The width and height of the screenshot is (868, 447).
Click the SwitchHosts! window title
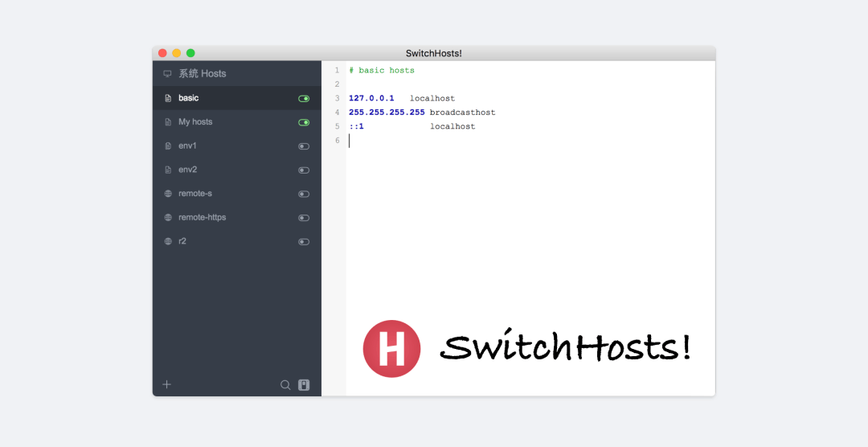point(434,53)
